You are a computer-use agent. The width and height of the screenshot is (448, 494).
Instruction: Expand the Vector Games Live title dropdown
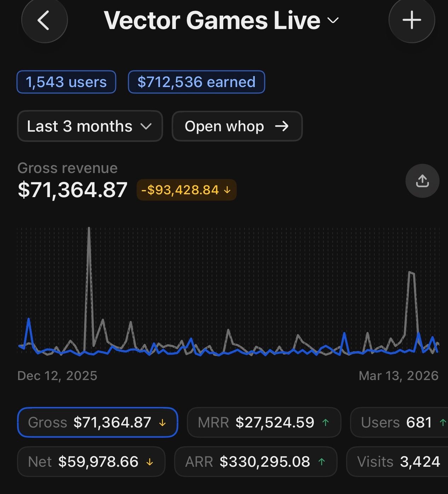[x=221, y=20]
